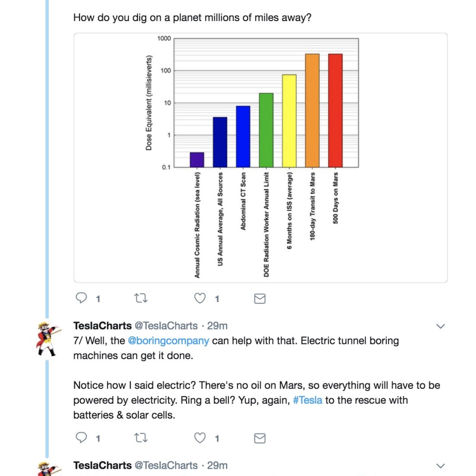Viewport: 476px width, 476px height.
Task: Like the electric tunnel boring tweet
Action: pyautogui.click(x=200, y=438)
